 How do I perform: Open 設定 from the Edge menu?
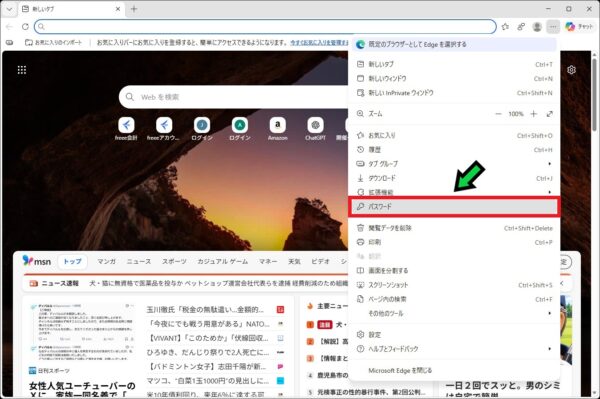454,335
